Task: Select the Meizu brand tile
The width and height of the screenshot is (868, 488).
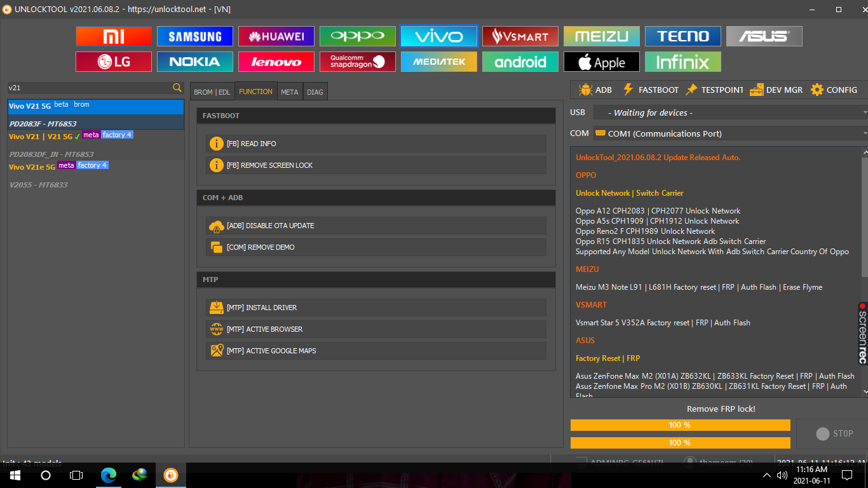Action: [602, 36]
